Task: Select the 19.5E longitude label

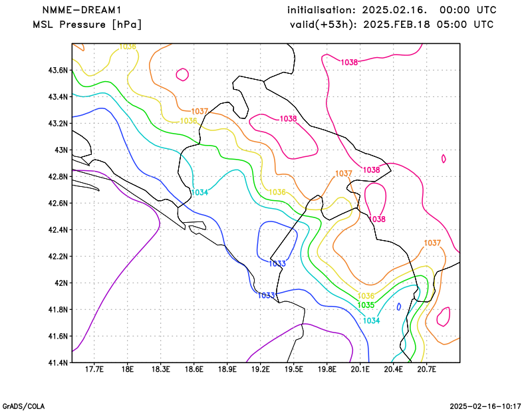Action: (293, 369)
